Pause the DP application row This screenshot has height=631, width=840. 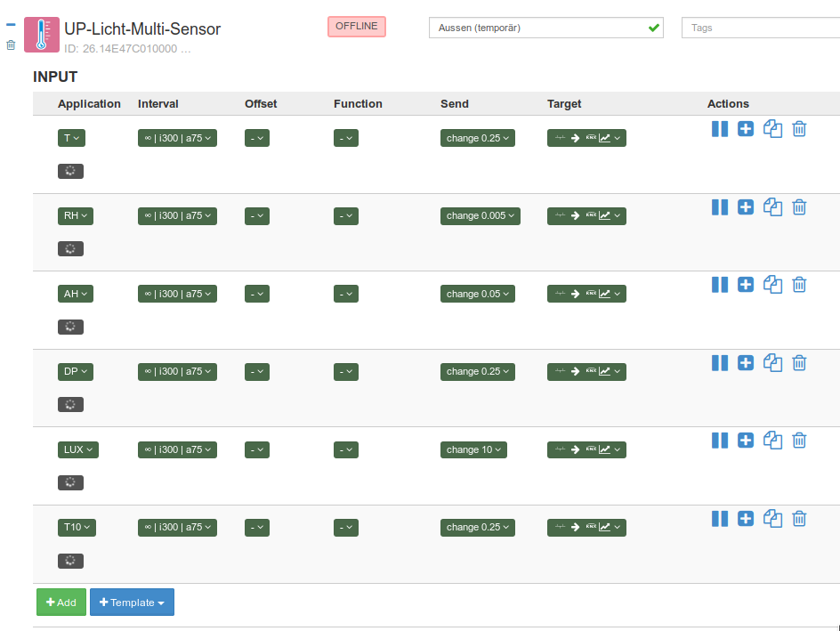(x=720, y=362)
